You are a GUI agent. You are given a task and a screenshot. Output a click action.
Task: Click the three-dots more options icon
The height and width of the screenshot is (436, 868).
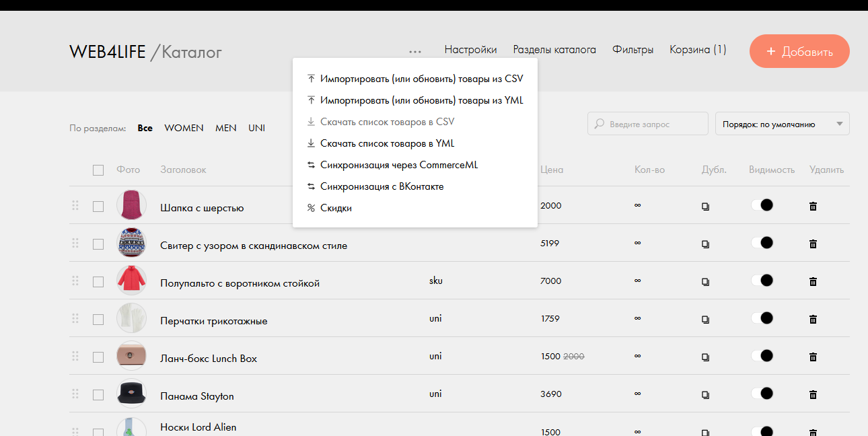[415, 51]
